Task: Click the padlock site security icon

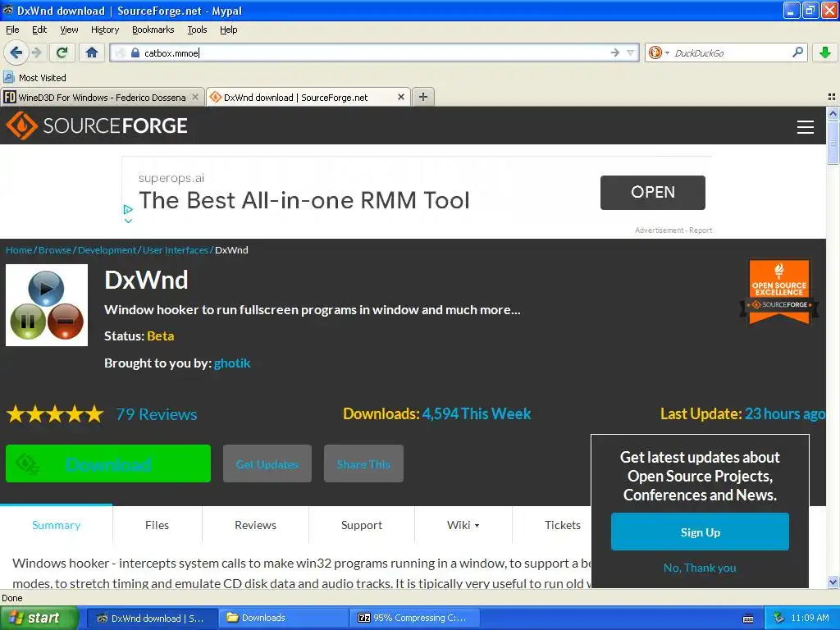Action: point(135,52)
